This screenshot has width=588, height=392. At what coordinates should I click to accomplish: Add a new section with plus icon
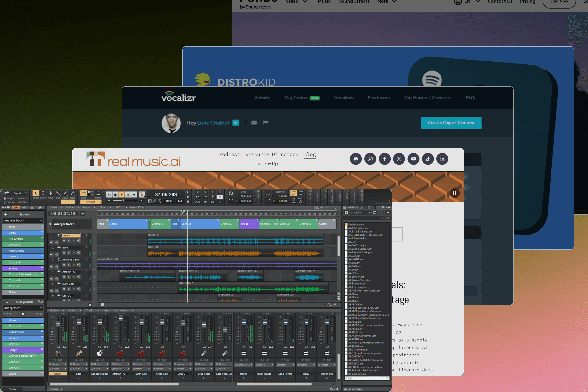click(x=5, y=214)
